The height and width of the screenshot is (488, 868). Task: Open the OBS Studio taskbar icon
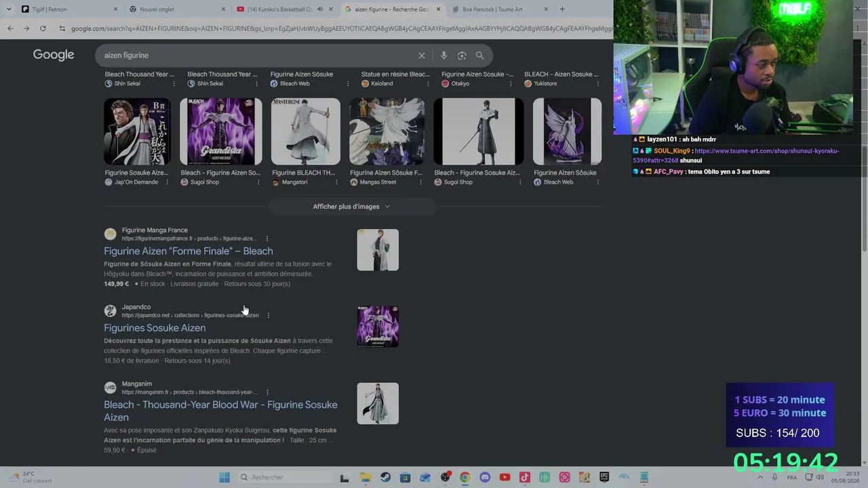(445, 477)
